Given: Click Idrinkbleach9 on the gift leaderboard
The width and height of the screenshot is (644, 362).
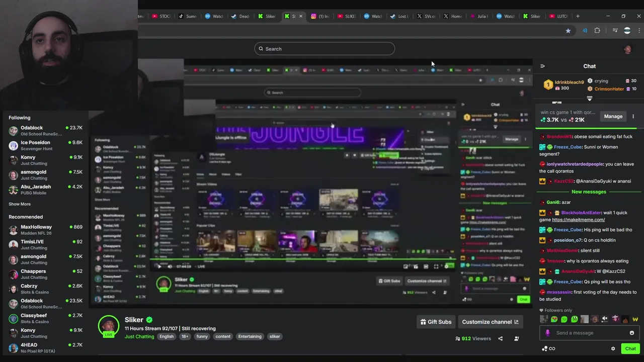Looking at the screenshot, I should pyautogui.click(x=569, y=82).
